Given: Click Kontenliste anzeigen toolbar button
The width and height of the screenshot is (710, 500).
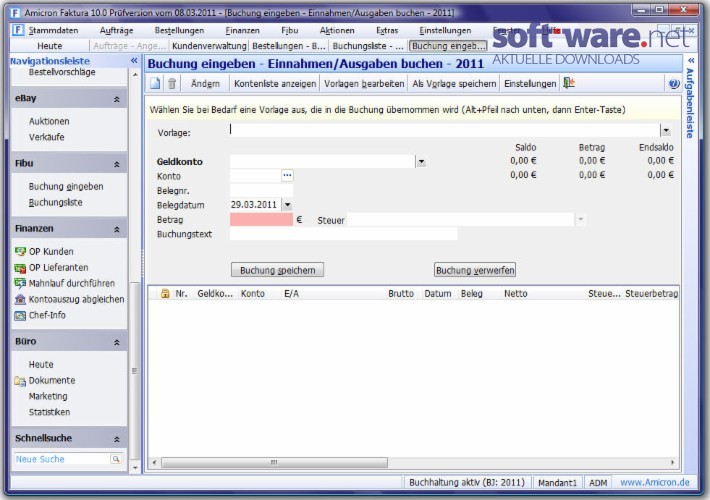Looking at the screenshot, I should 275,83.
